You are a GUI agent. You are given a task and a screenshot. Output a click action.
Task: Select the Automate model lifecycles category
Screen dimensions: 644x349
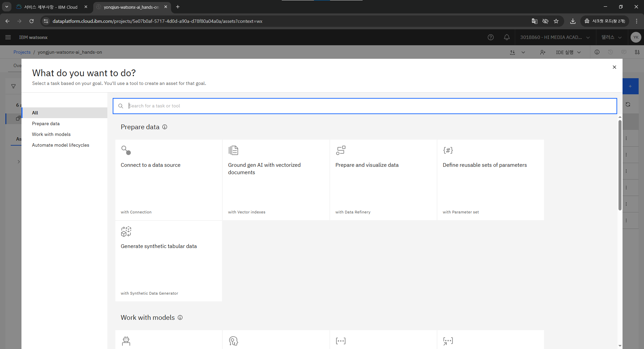tap(65, 145)
